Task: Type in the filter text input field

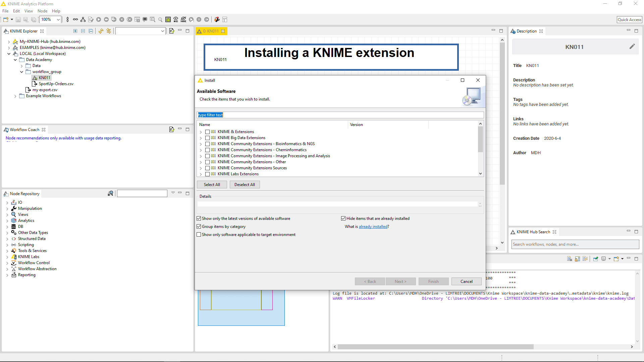Action: pos(340,115)
